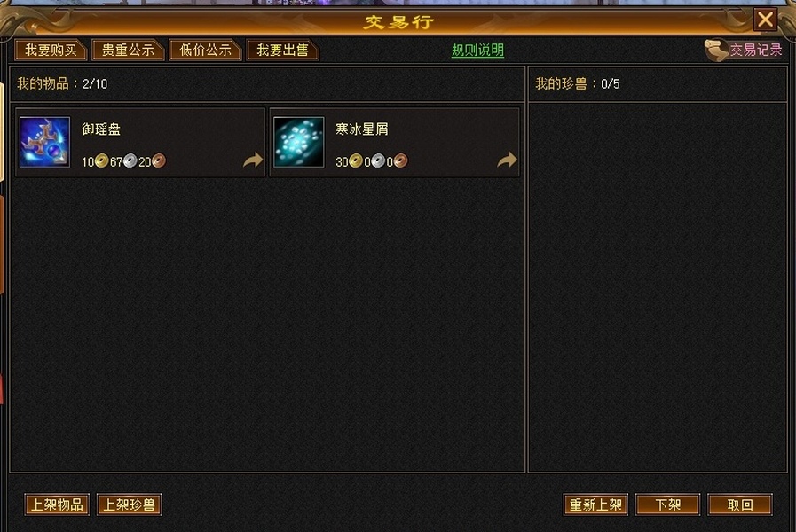Open the 贵重公示 tab
The width and height of the screenshot is (796, 532).
coord(128,50)
